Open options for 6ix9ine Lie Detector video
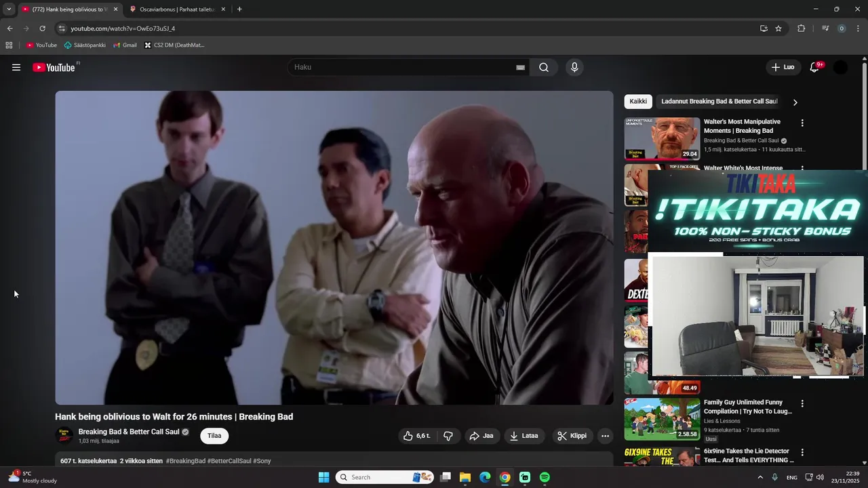The height and width of the screenshot is (488, 868). coord(802,452)
